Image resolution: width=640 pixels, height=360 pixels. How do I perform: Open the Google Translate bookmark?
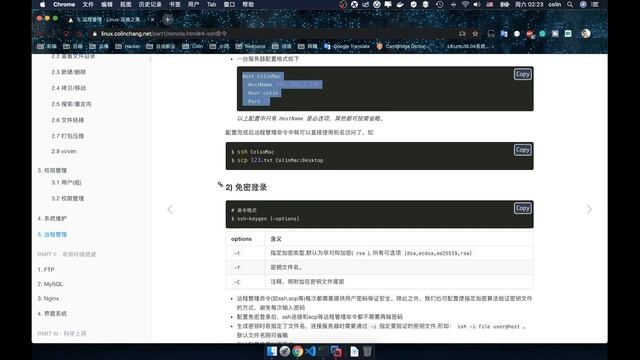[x=347, y=47]
